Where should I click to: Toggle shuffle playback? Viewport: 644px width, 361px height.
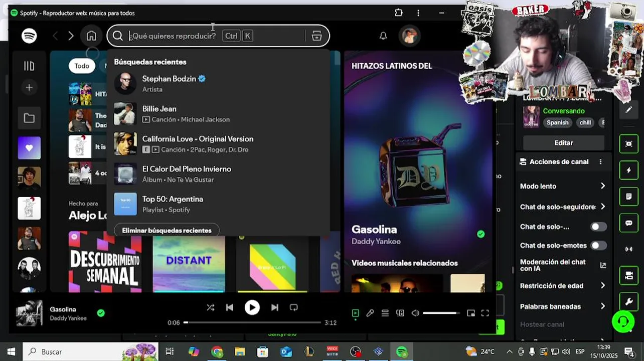pos(210,307)
